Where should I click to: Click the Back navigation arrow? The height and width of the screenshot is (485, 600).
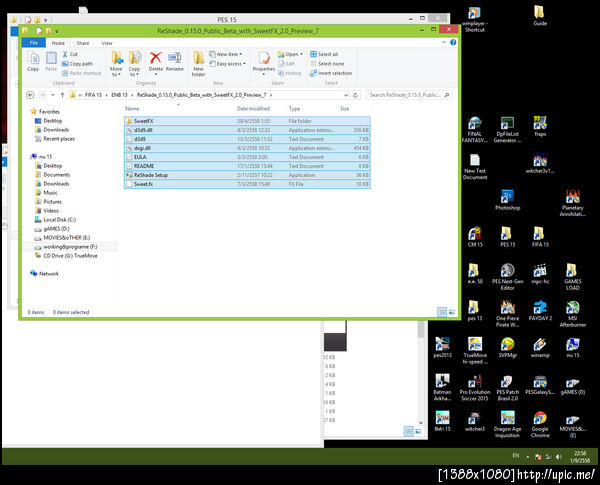coord(30,95)
